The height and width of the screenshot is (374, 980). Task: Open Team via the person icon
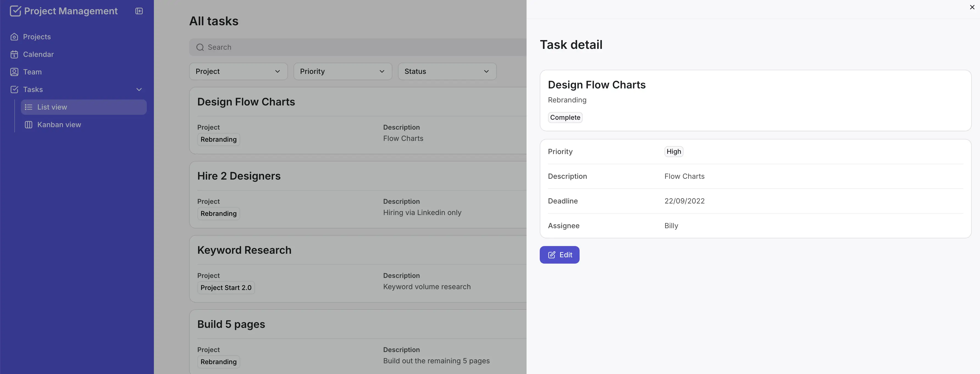[x=14, y=72]
